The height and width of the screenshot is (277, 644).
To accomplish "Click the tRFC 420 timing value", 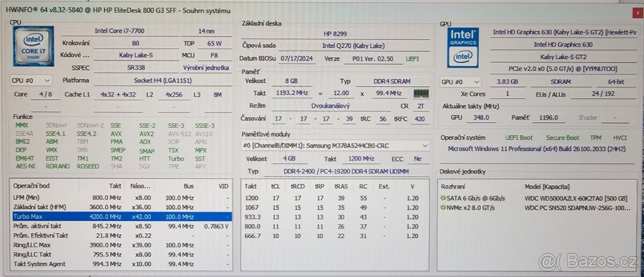I will (x=420, y=119).
